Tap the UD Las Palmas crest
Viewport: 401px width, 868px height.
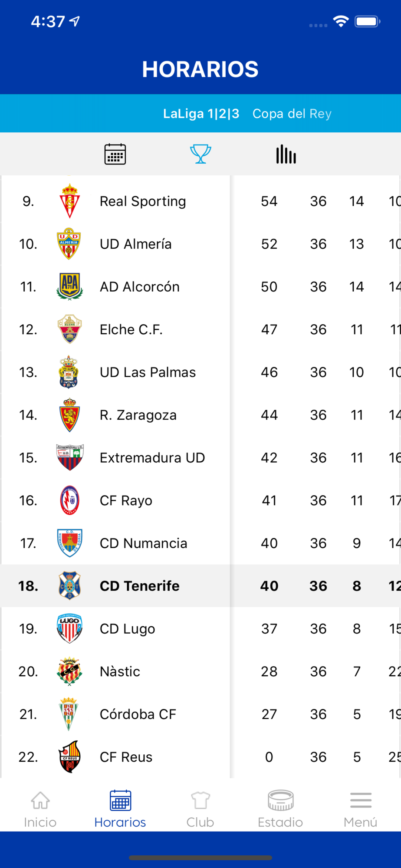pos(69,372)
